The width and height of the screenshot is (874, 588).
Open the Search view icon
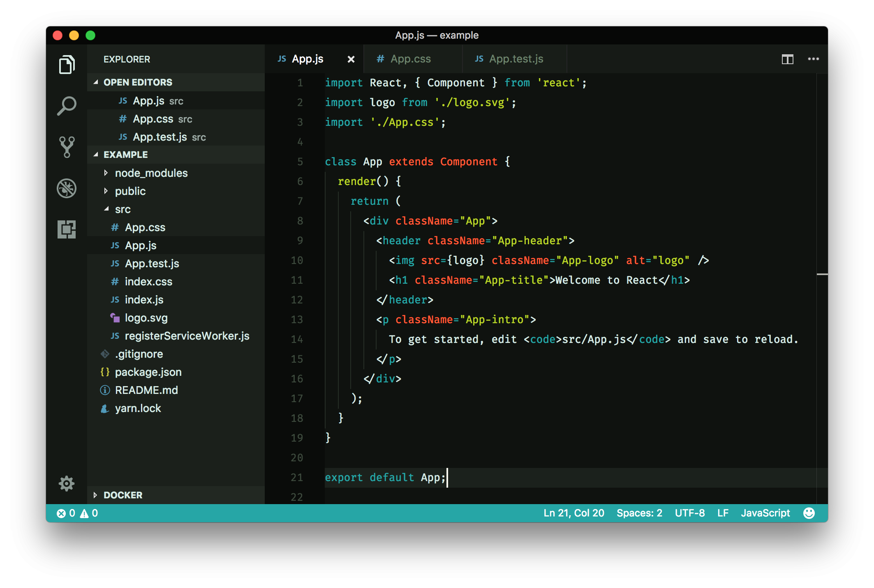coord(67,106)
